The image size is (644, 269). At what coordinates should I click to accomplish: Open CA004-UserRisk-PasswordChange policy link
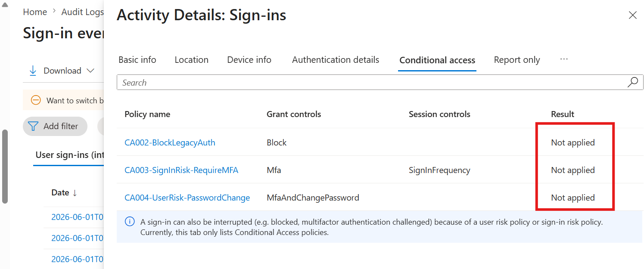pyautogui.click(x=187, y=198)
